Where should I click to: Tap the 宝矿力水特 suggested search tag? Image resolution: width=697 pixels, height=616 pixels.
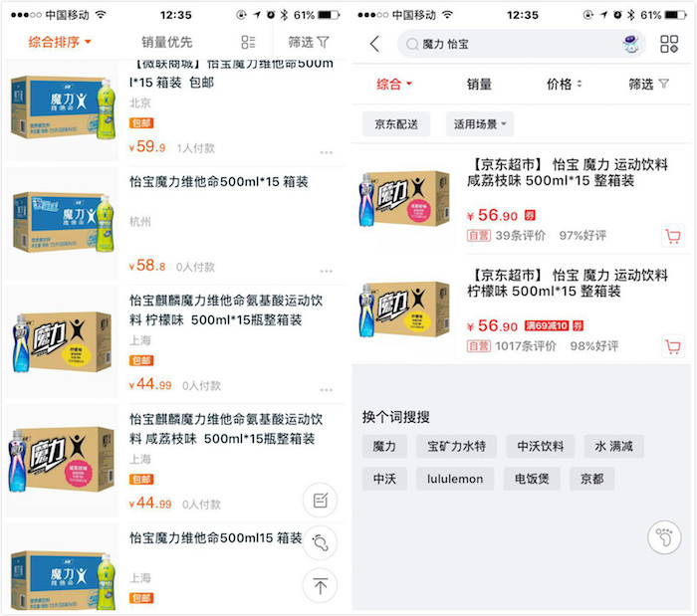click(x=457, y=446)
